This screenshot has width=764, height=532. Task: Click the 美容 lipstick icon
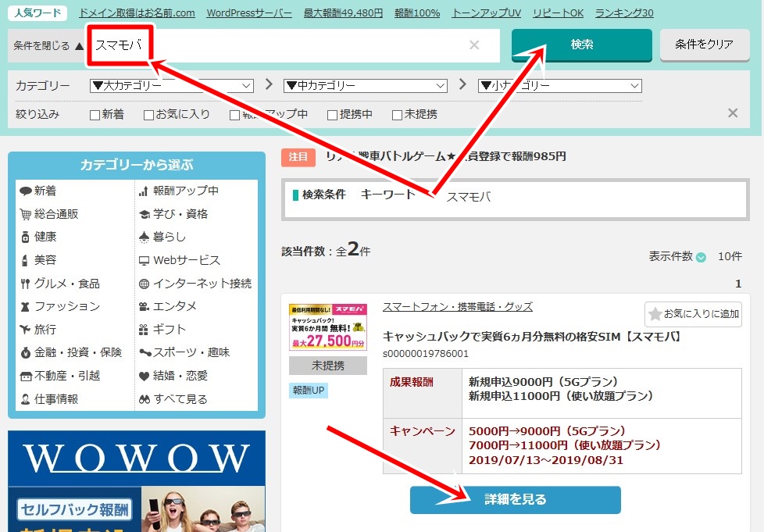click(25, 260)
